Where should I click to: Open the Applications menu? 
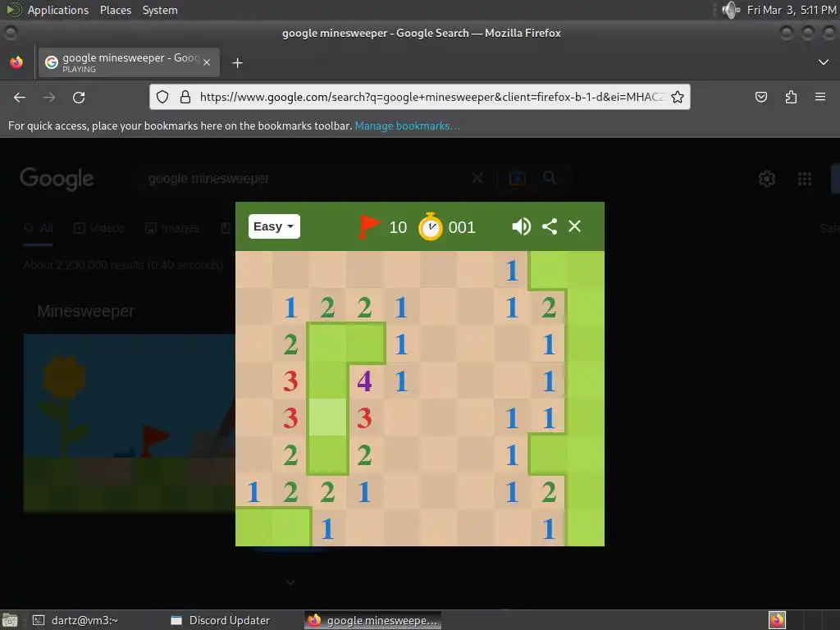(x=58, y=10)
